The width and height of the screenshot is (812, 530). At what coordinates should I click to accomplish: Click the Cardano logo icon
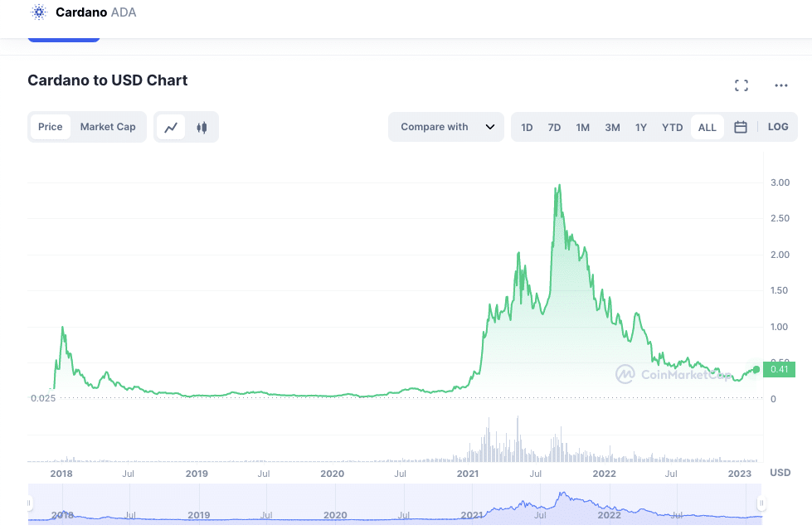39,12
